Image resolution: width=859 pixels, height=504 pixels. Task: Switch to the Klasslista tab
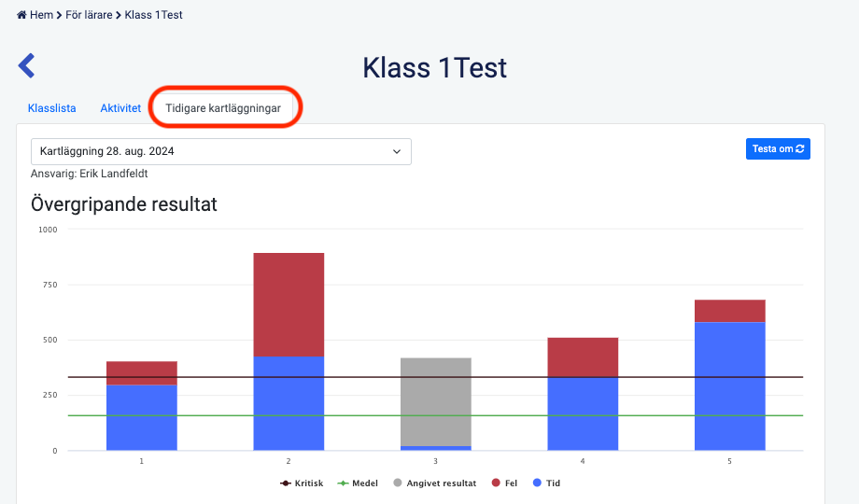point(52,108)
